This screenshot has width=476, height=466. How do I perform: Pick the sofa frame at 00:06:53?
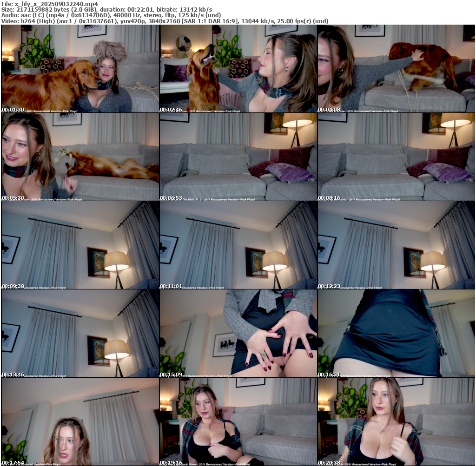tap(238, 157)
